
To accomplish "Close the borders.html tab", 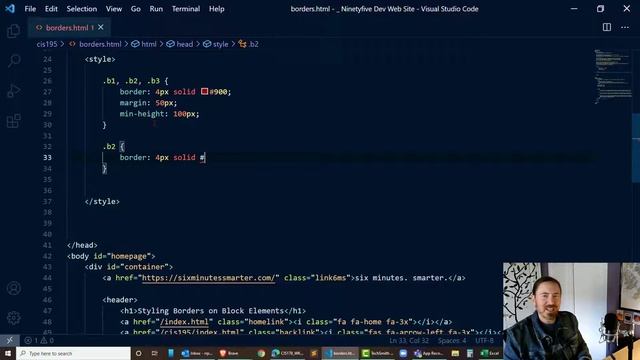I will click(101, 27).
